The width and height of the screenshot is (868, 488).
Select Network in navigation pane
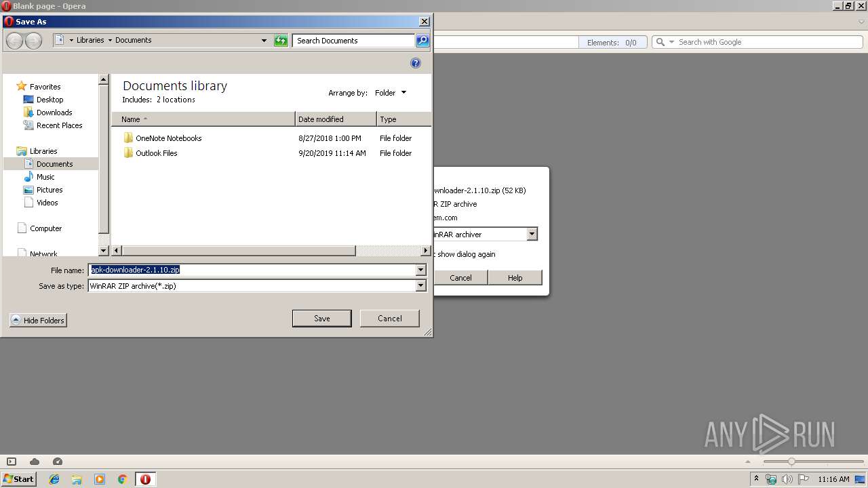pyautogui.click(x=43, y=253)
